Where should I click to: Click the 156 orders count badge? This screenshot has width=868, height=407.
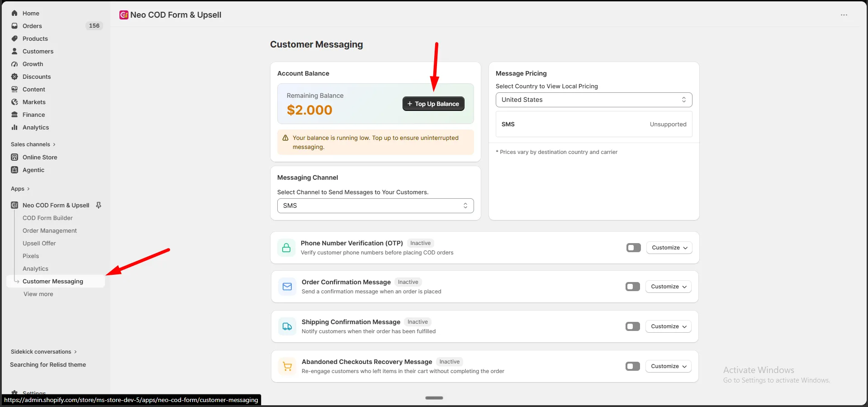tap(94, 26)
